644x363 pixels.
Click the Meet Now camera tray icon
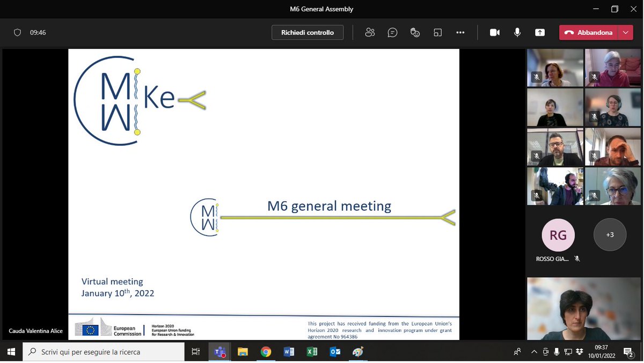[546, 352]
